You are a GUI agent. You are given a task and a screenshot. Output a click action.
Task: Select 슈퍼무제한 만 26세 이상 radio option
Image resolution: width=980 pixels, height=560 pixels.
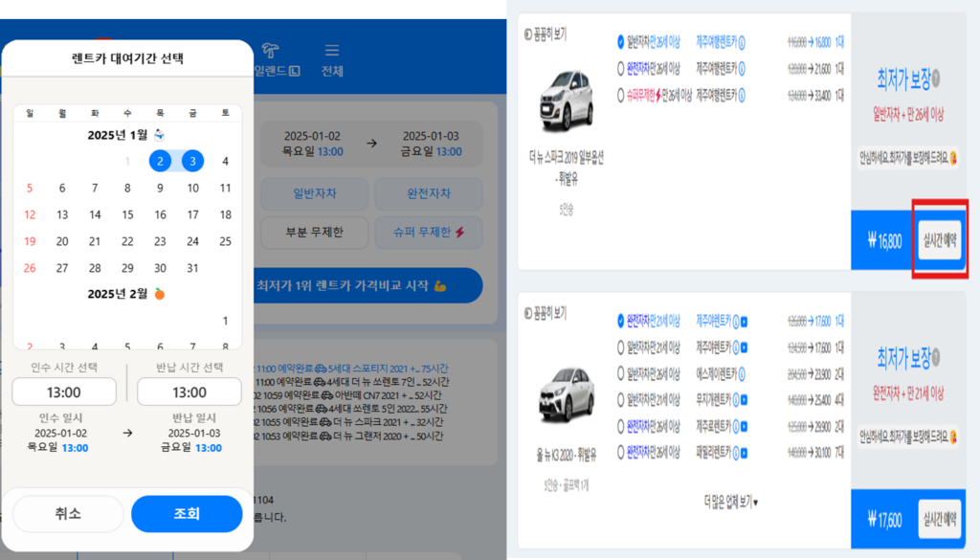[x=621, y=95]
